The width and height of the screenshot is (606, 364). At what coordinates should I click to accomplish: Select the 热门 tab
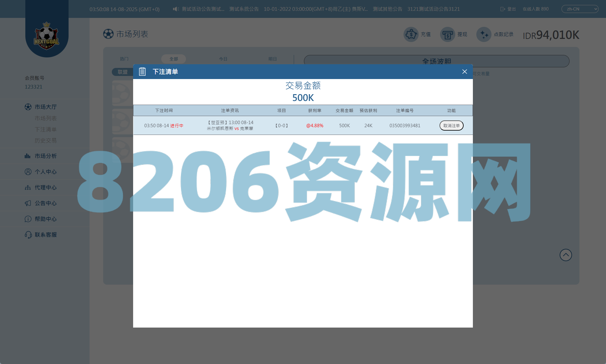click(x=124, y=59)
